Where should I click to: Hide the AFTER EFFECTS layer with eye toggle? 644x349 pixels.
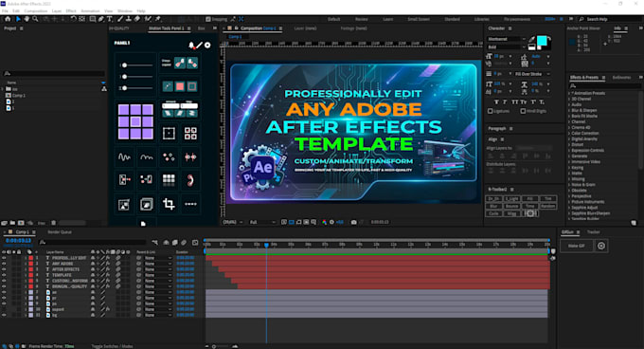point(4,269)
